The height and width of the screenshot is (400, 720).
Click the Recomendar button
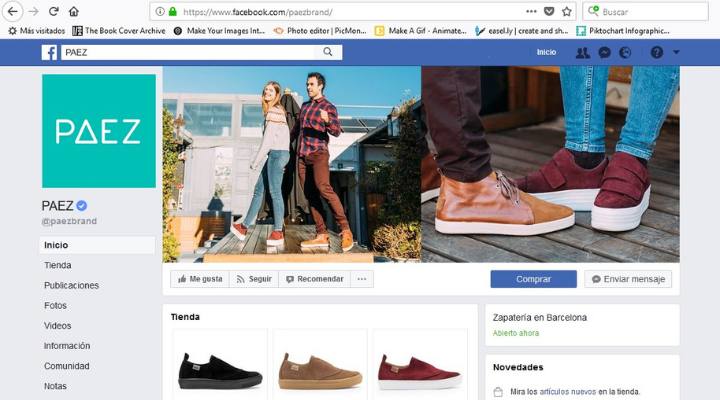coord(315,279)
